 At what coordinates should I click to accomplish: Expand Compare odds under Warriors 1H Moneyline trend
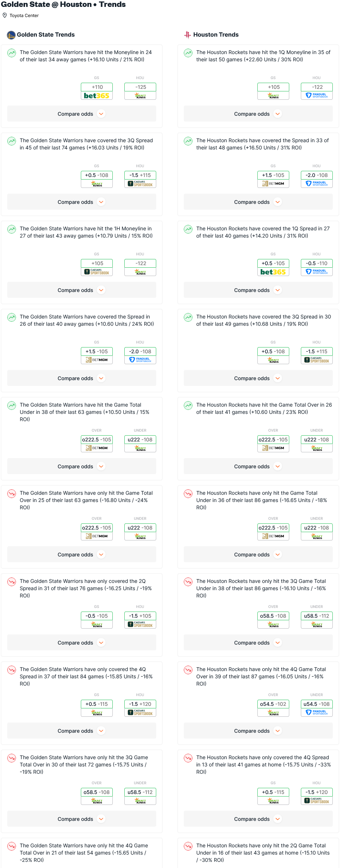(x=82, y=290)
